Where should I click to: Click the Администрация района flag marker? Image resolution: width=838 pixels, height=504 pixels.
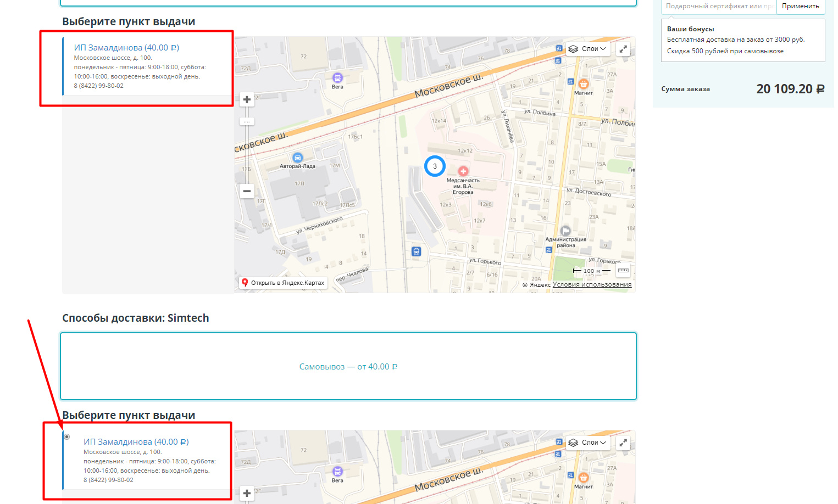click(565, 231)
